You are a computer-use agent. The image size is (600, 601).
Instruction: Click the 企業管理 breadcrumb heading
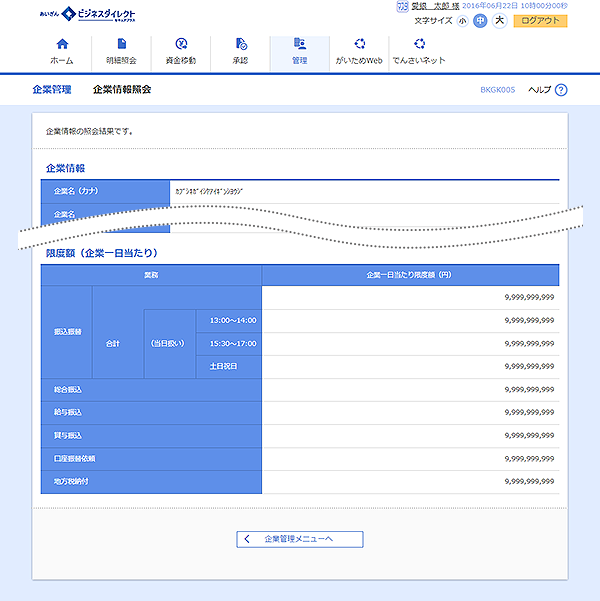pyautogui.click(x=52, y=90)
